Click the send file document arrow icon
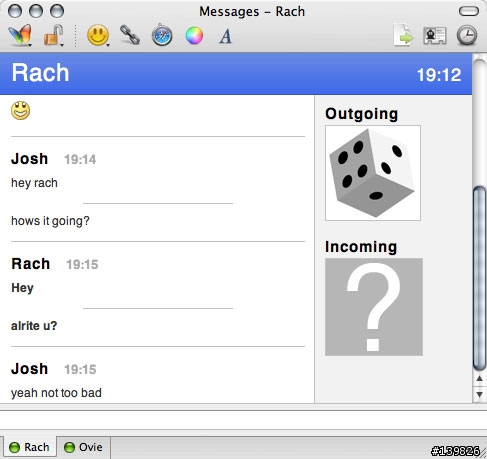The image size is (487, 459). (403, 35)
